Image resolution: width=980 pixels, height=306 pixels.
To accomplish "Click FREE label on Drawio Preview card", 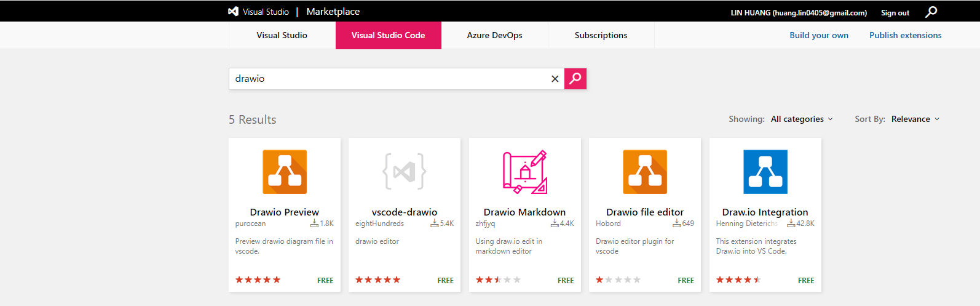I will (x=325, y=280).
